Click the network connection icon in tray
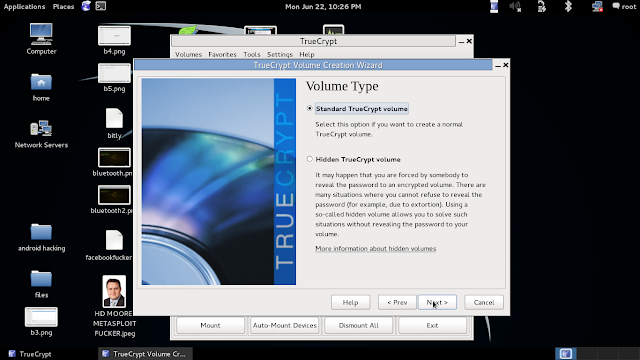Viewport: 640px width, 360px height. (597, 7)
